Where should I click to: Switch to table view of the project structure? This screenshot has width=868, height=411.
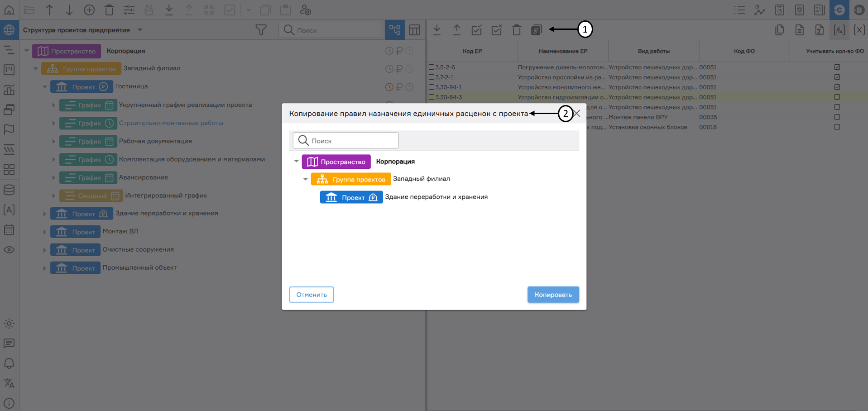tap(415, 29)
